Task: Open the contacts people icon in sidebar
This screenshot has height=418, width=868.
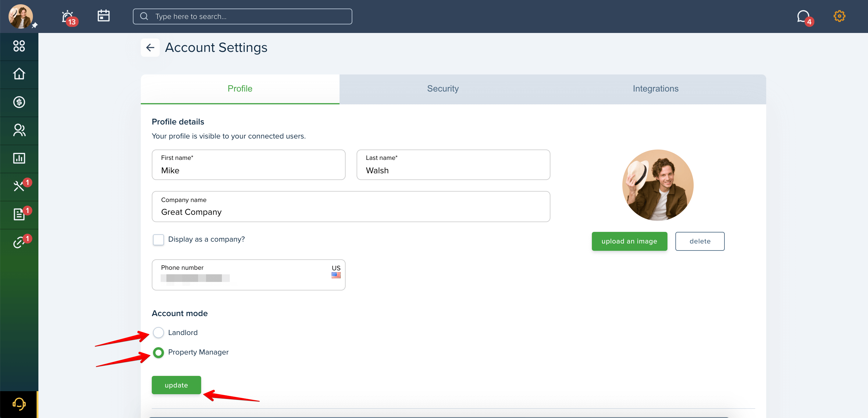Action: (19, 130)
